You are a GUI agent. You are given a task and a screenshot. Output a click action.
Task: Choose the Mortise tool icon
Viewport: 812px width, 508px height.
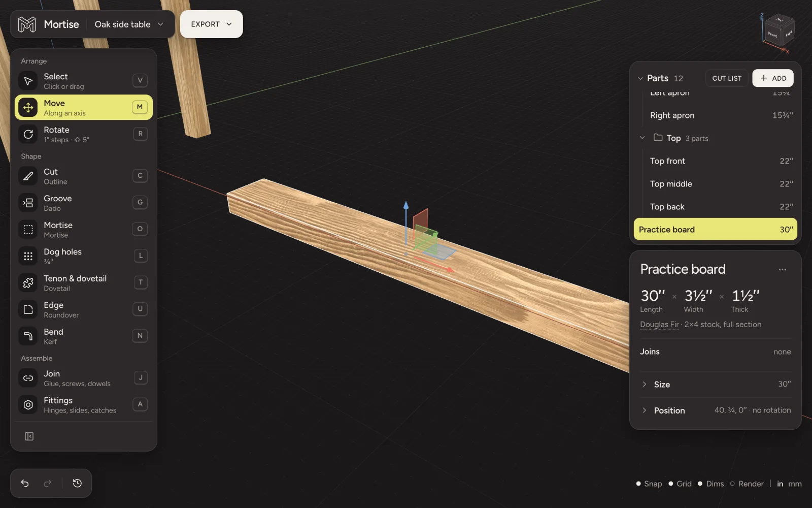tap(28, 230)
